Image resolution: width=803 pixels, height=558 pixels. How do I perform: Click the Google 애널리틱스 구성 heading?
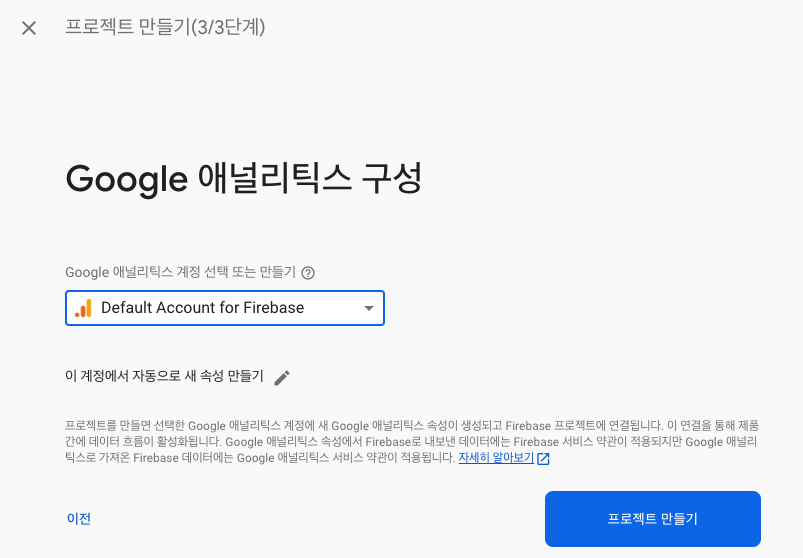pyautogui.click(x=244, y=178)
